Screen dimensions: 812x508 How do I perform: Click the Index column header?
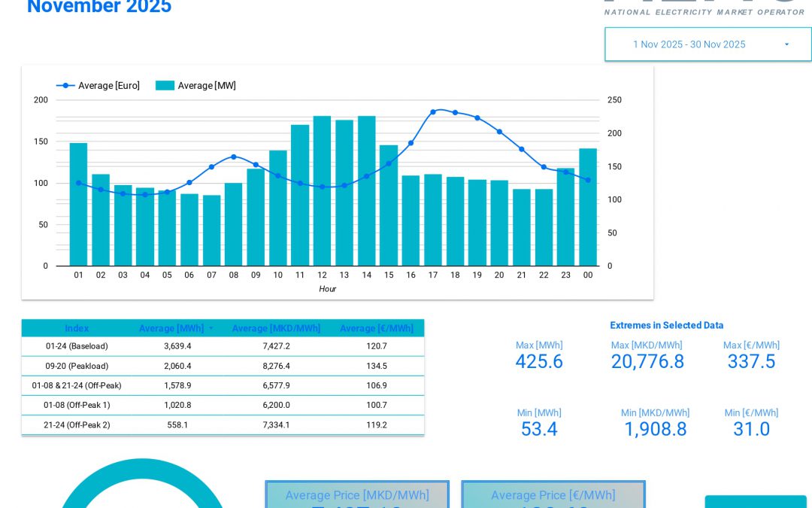77,328
